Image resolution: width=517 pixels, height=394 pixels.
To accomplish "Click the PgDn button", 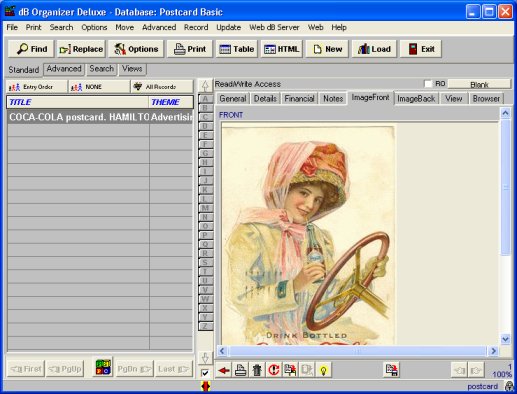I will point(134,369).
